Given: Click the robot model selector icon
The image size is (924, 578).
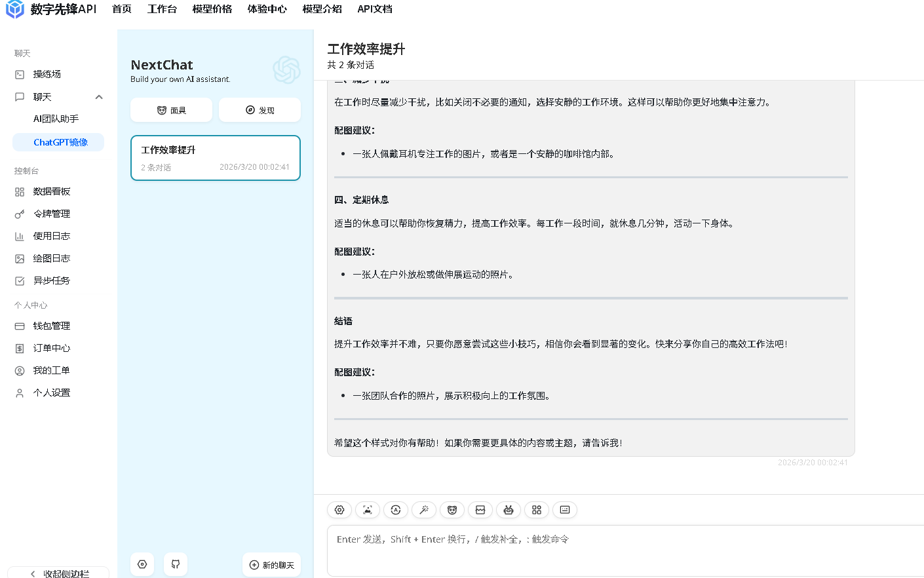Looking at the screenshot, I should pos(509,510).
